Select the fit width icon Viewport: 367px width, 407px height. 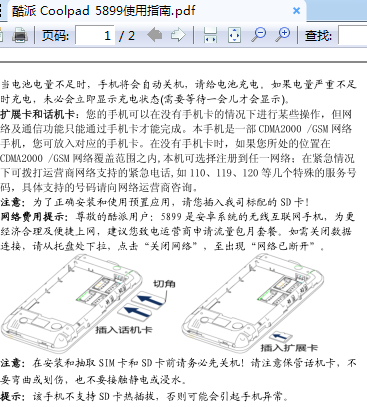pos(210,35)
